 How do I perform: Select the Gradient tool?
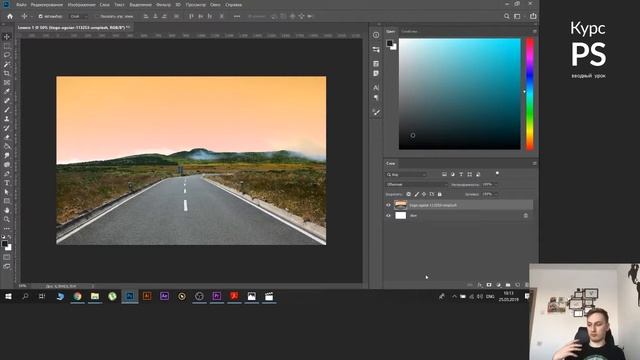pos(7,146)
